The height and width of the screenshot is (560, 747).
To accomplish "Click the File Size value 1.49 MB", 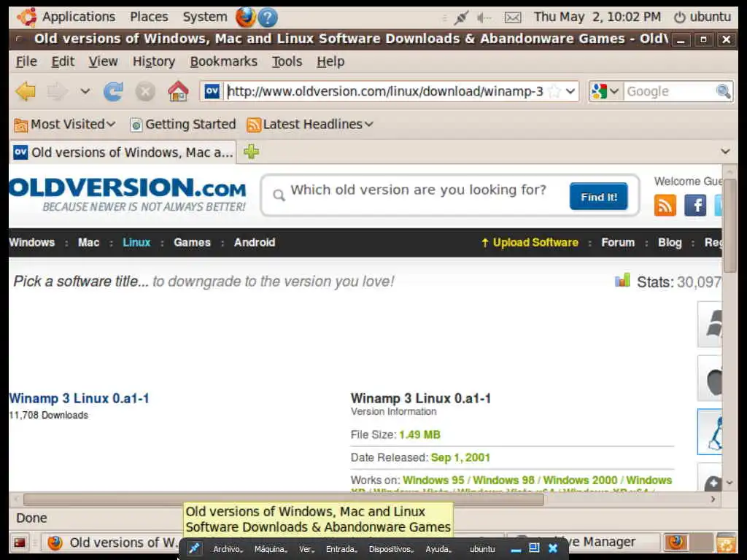I will [419, 435].
